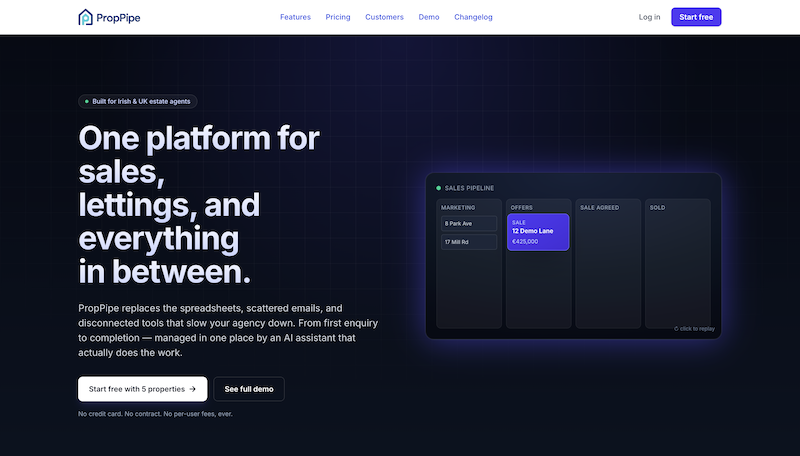800x456 pixels.
Task: Click Start free with 5 properties button
Action: coord(142,389)
